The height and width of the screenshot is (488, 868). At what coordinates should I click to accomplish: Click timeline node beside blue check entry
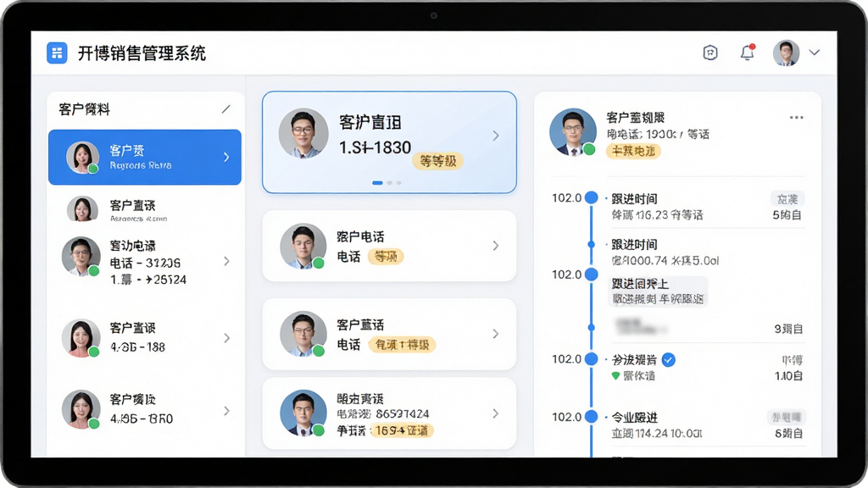click(591, 359)
